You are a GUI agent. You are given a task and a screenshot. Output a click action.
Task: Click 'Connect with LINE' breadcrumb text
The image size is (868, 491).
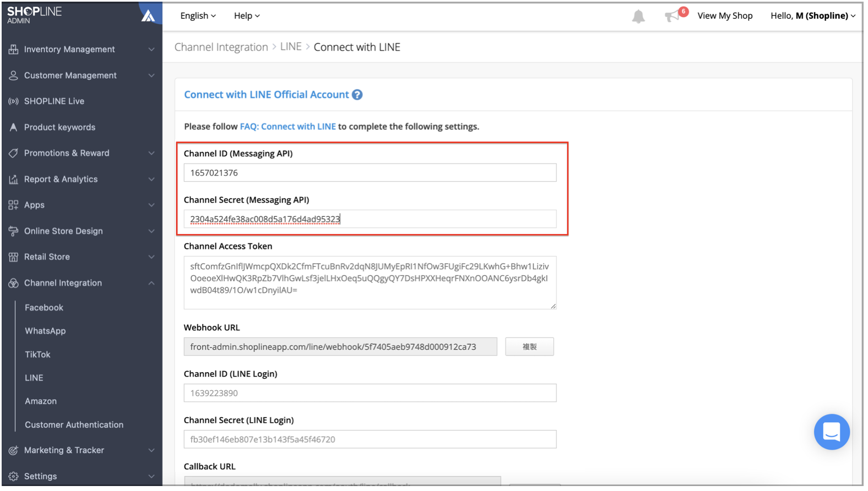coord(357,47)
